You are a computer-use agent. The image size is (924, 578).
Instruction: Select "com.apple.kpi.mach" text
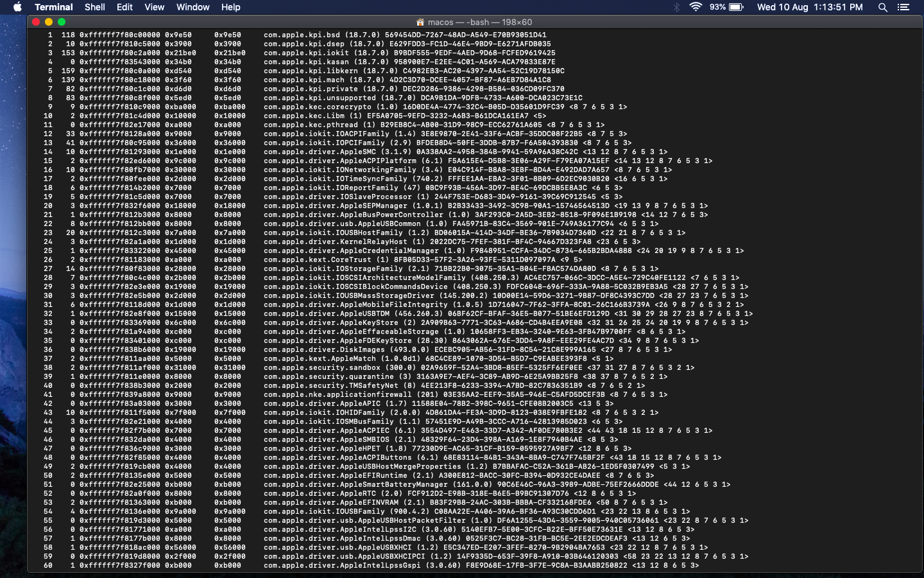pos(304,80)
